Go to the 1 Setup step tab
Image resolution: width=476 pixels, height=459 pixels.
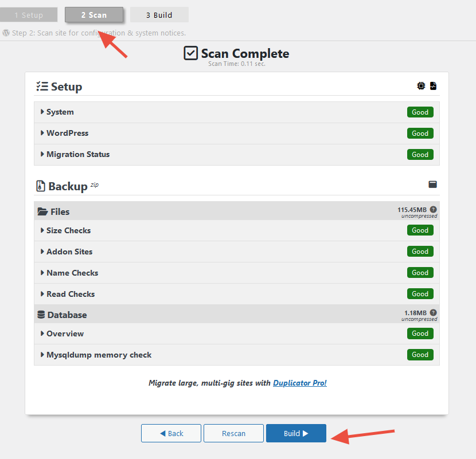[29, 15]
